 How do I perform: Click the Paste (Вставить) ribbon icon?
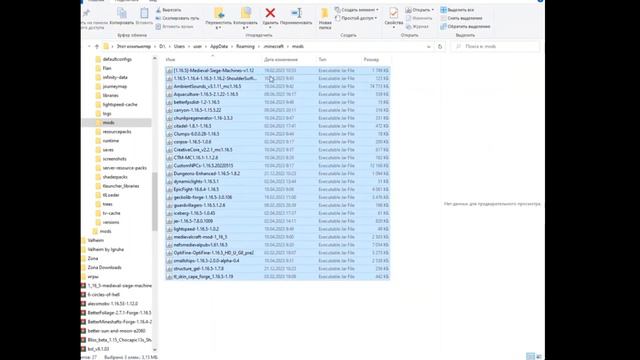144,13
